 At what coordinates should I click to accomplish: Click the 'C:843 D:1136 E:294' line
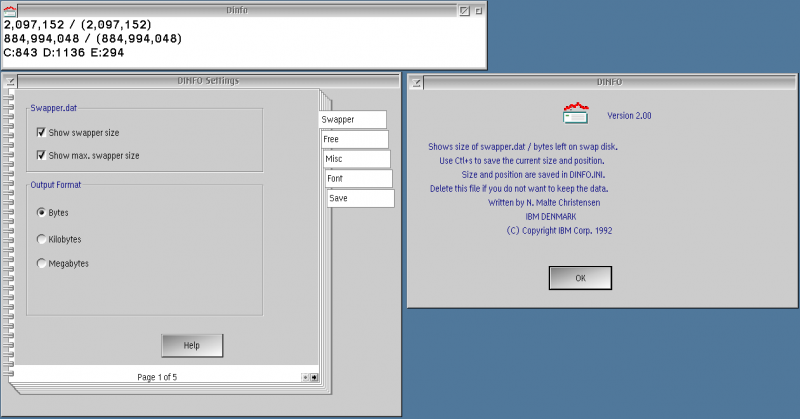pyautogui.click(x=64, y=53)
